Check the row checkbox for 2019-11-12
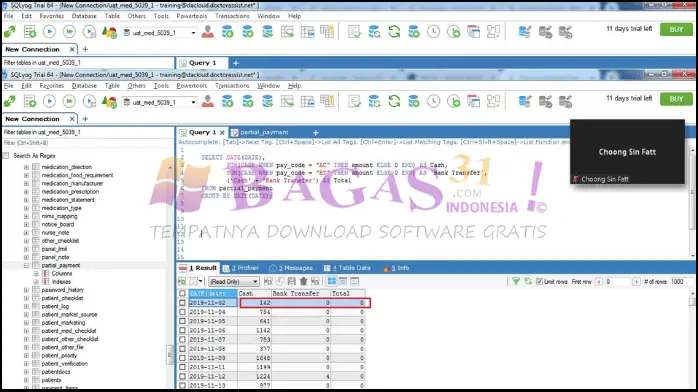This screenshot has height=392, width=698. [x=182, y=376]
